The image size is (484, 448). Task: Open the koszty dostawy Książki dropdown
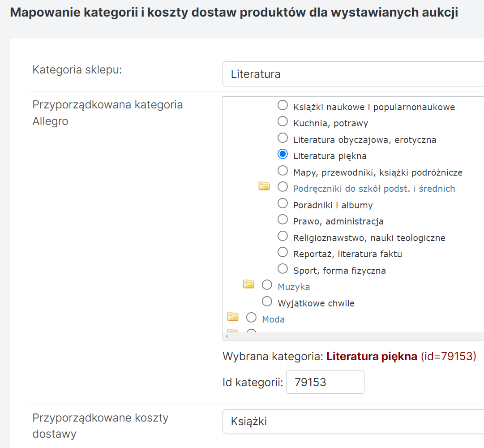pyautogui.click(x=353, y=421)
